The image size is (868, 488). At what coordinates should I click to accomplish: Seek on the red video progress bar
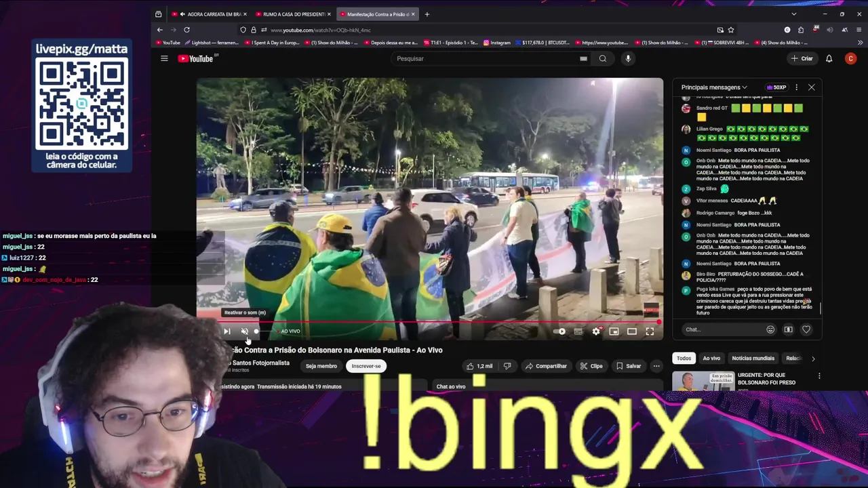point(430,322)
